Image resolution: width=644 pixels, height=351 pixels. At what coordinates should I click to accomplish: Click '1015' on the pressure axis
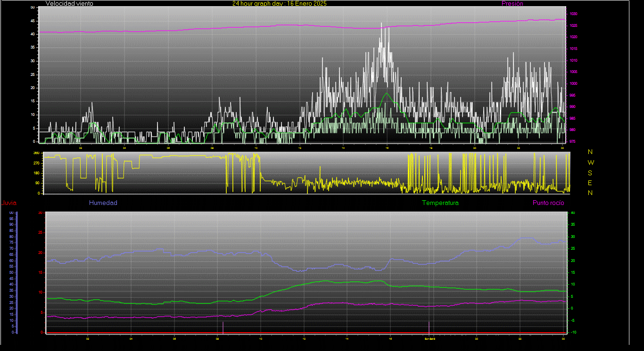pos(573,49)
